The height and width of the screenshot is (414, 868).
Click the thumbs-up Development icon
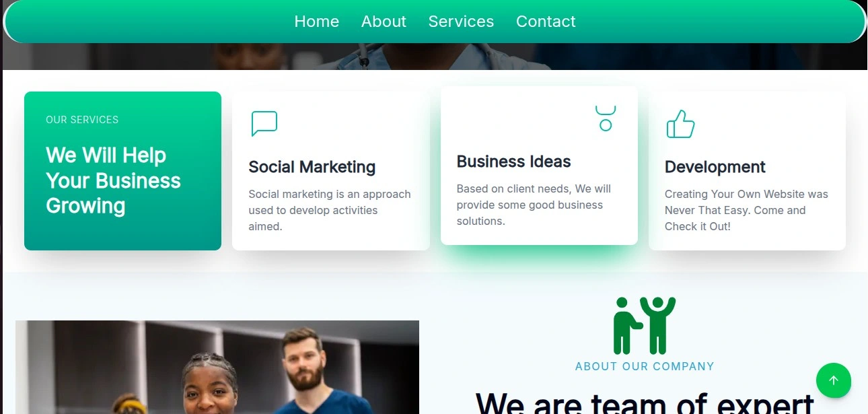[680, 124]
